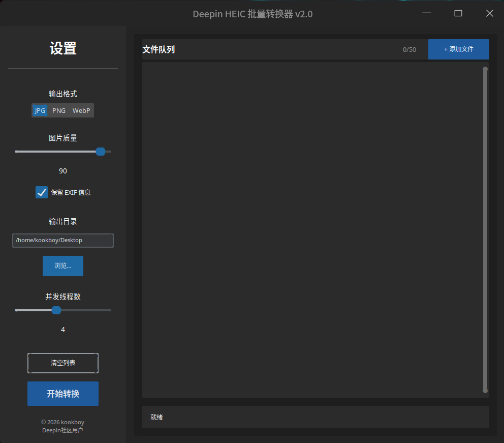Click the 就绪 status text
Screen dimensions: 504x443
156,417
